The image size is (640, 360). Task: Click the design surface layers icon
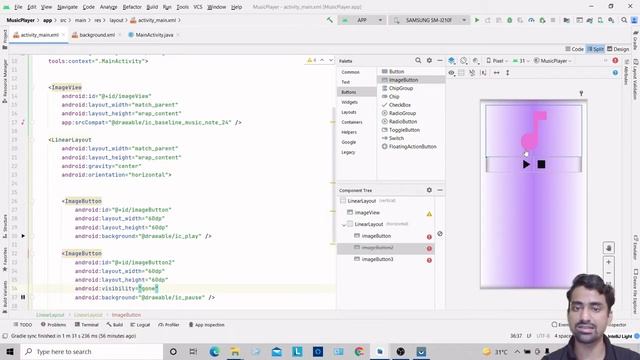pyautogui.click(x=451, y=61)
